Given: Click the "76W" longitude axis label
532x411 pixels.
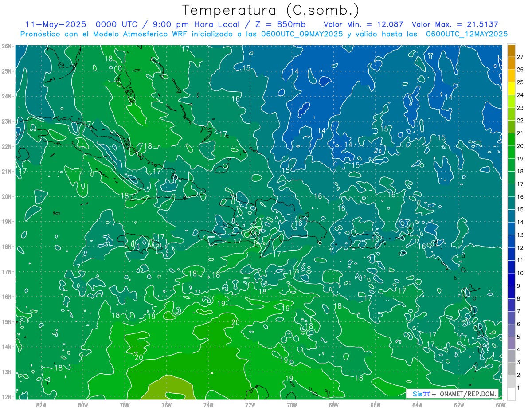Looking at the screenshot, I should coord(167,405).
